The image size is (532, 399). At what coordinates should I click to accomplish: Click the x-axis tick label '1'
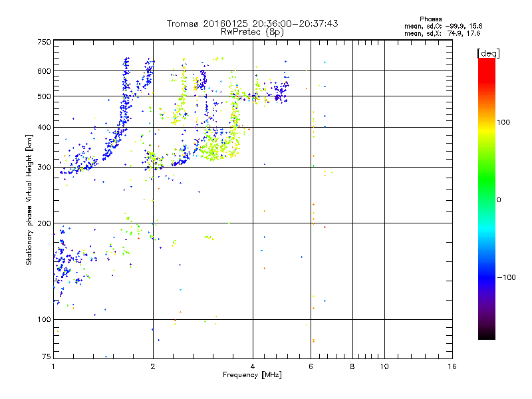(x=53, y=366)
